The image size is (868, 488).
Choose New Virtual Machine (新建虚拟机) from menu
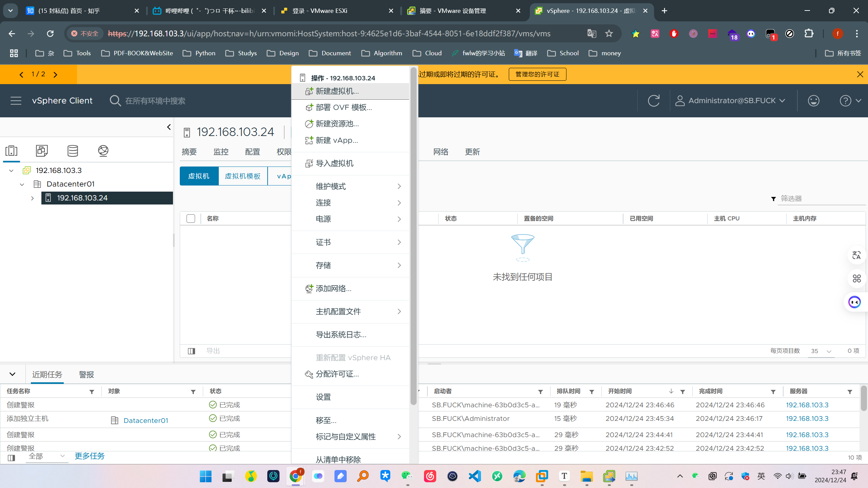point(350,91)
